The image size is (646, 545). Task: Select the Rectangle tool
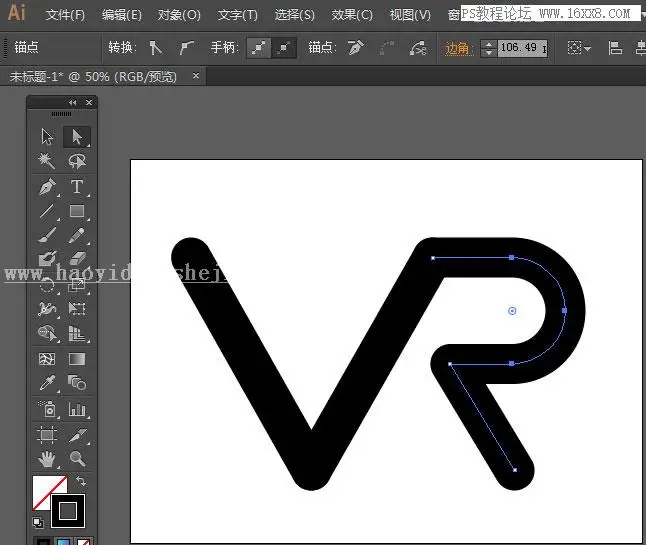77,211
